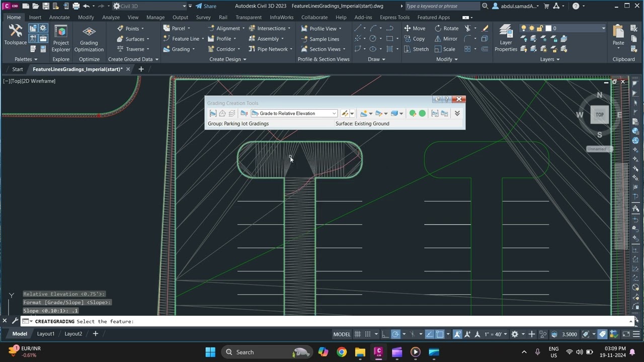Expand the Grading Creation Tools toolbar chevron
The width and height of the screenshot is (644, 362).
(457, 114)
